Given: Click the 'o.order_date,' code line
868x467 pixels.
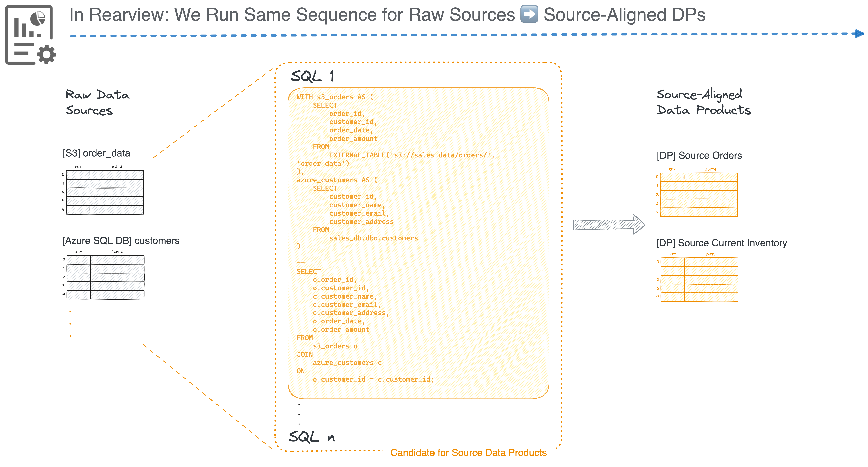Looking at the screenshot, I should (x=339, y=321).
